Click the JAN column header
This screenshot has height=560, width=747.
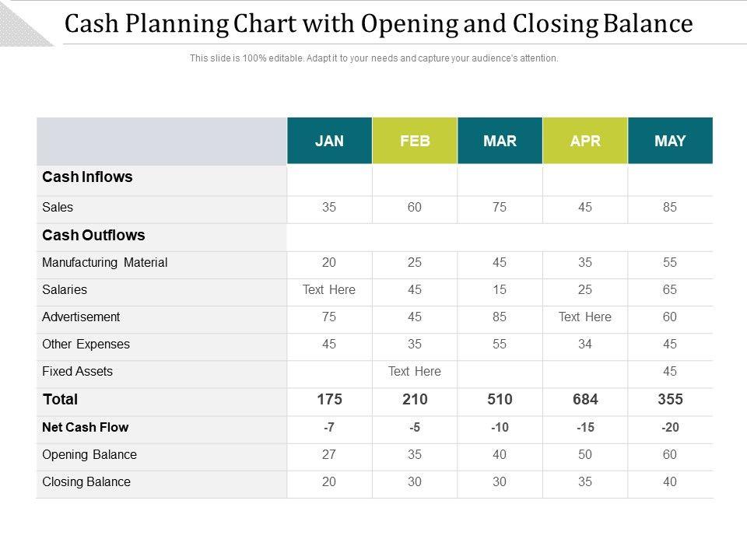[x=329, y=141]
